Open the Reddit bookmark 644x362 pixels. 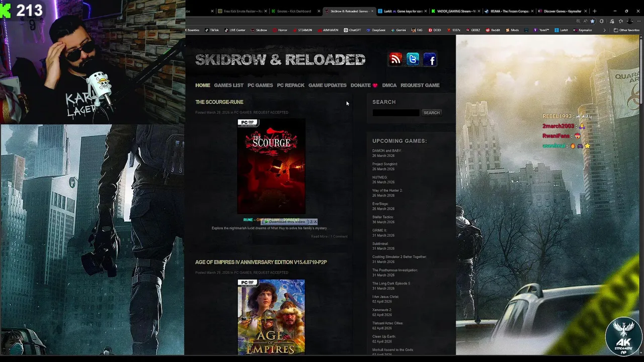click(x=493, y=30)
